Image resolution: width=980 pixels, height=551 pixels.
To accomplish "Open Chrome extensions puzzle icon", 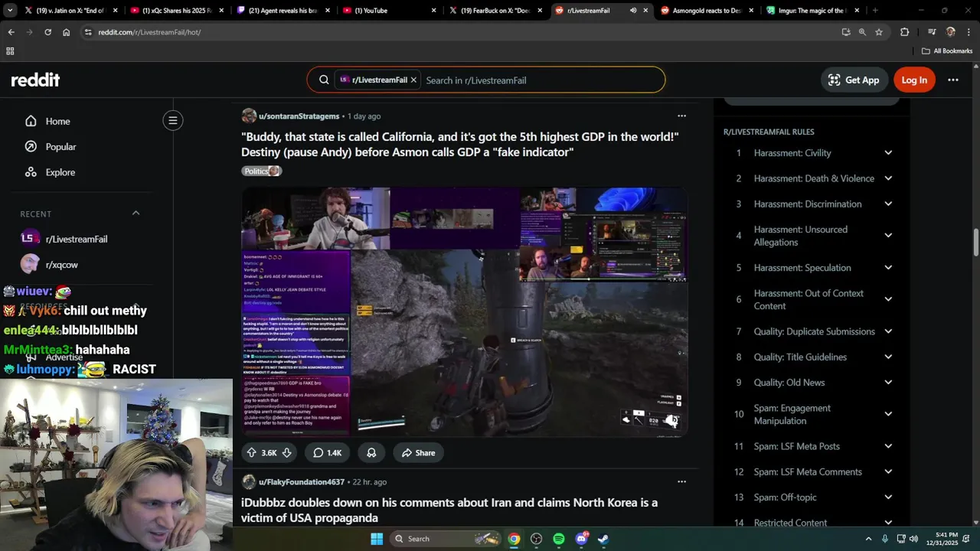I will 905,32.
